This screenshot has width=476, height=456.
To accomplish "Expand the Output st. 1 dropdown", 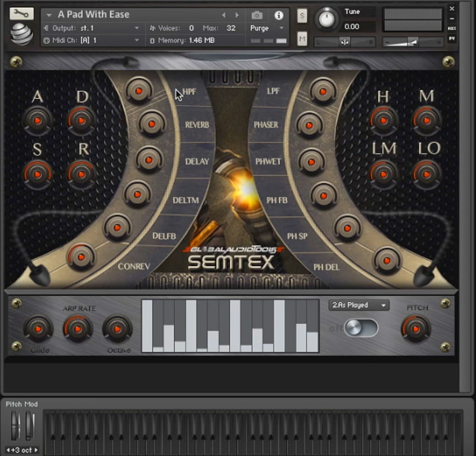I will [x=92, y=28].
